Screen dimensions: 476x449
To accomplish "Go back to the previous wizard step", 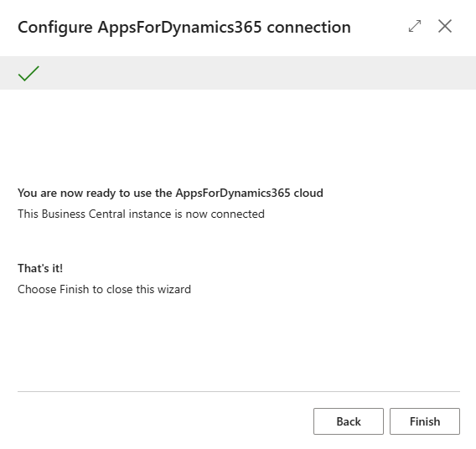I will 349,421.
